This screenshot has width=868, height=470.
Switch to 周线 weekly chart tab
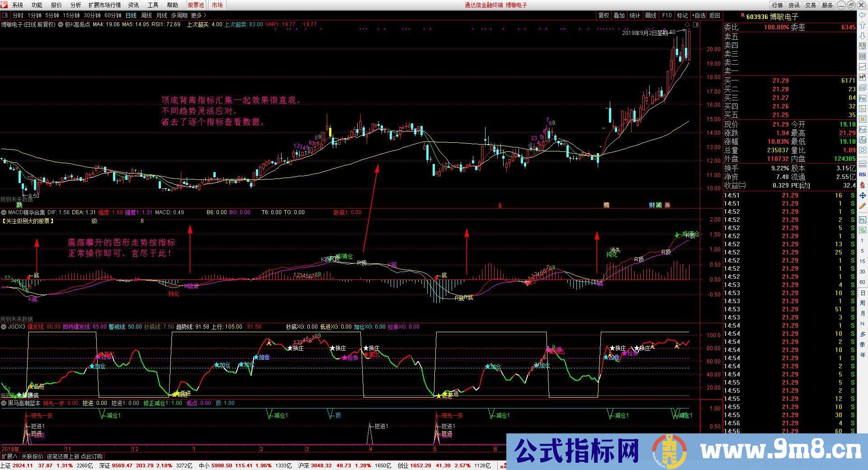click(146, 15)
